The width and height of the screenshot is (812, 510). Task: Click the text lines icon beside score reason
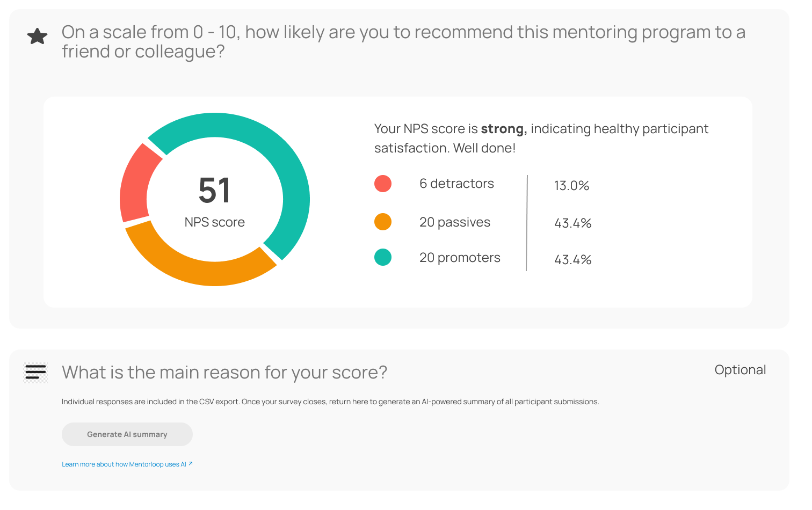click(36, 372)
